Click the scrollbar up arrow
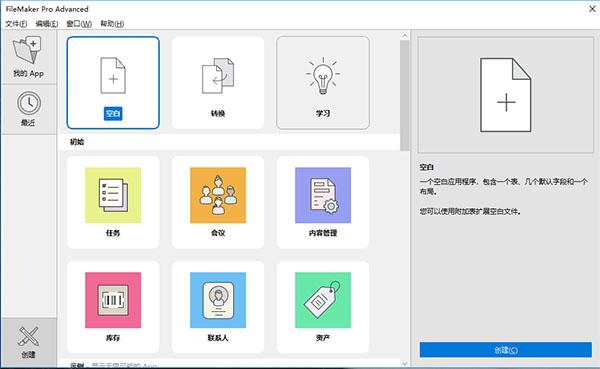The height and width of the screenshot is (369, 600). (x=405, y=36)
